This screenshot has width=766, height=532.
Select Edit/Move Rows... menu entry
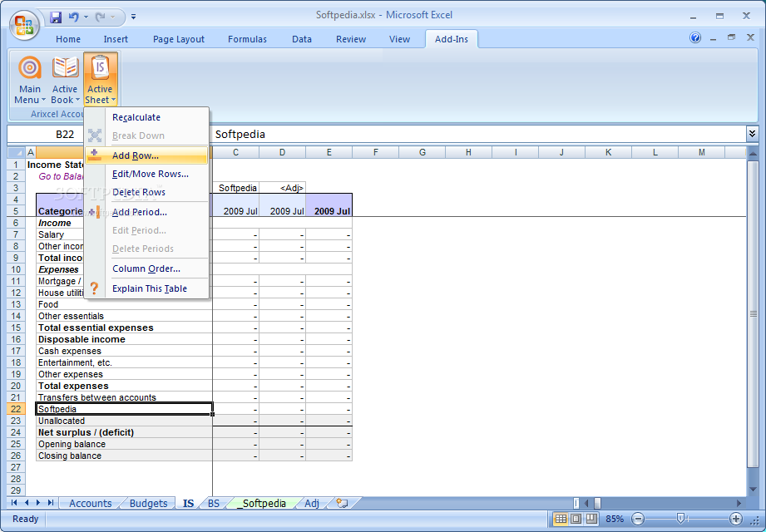(146, 174)
